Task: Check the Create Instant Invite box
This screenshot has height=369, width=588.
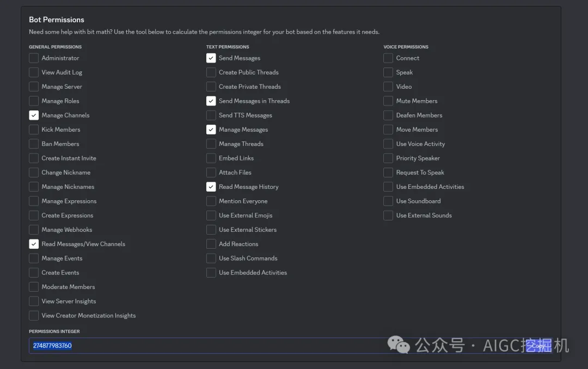Action: click(x=34, y=158)
